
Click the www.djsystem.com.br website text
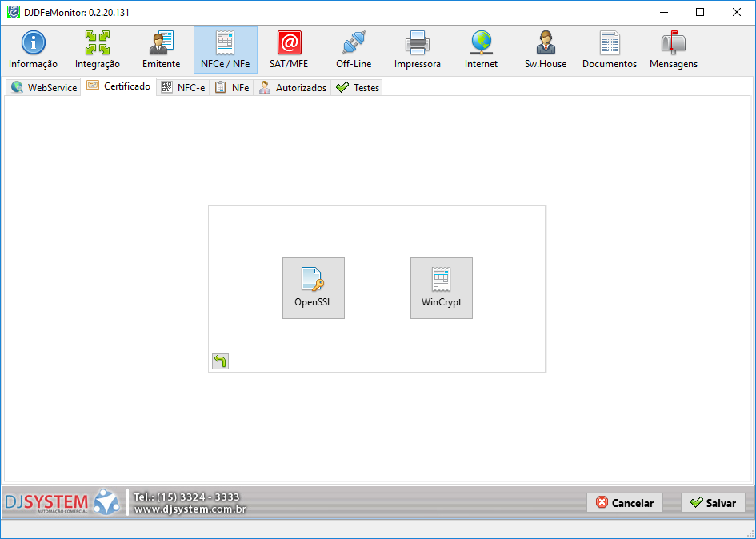point(190,509)
